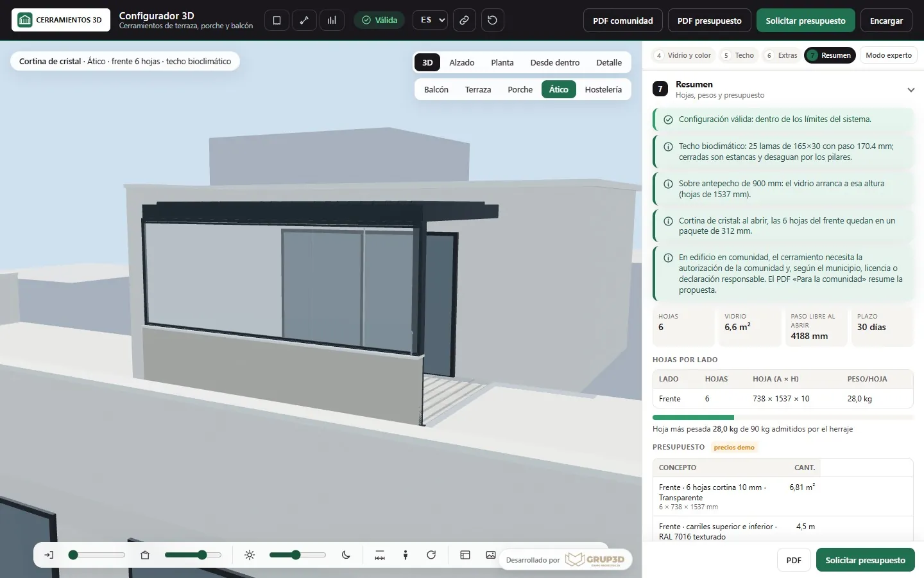The height and width of the screenshot is (578, 924).
Task: Click the Válida status badge
Action: [379, 20]
